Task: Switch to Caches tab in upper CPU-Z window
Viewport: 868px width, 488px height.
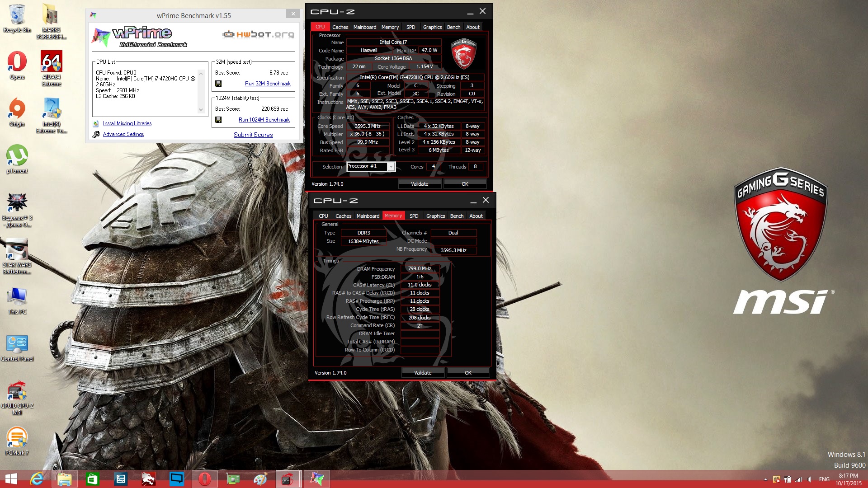Action: [340, 27]
